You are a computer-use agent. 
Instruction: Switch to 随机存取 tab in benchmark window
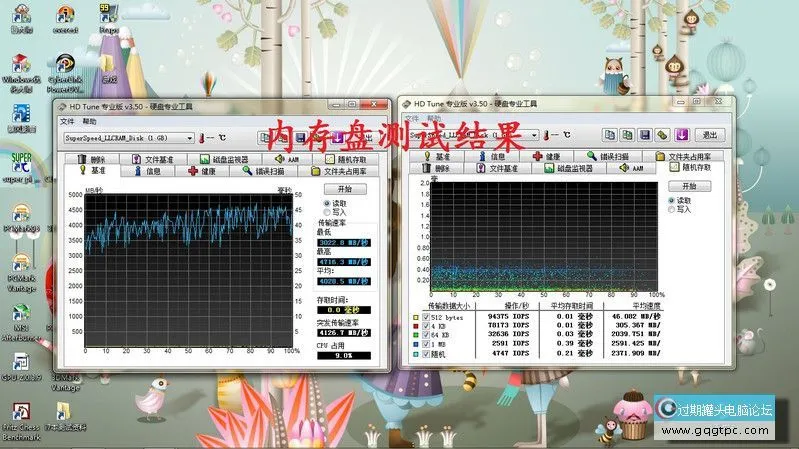pyautogui.click(x=347, y=160)
